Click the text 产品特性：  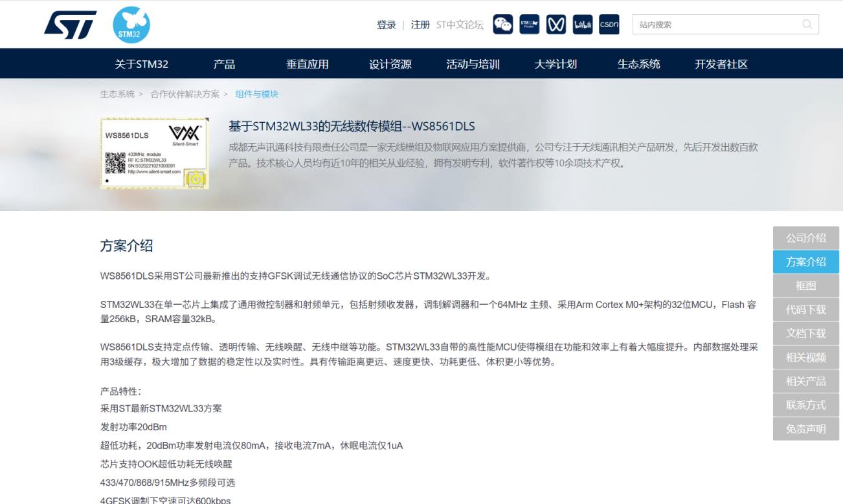pyautogui.click(x=121, y=391)
